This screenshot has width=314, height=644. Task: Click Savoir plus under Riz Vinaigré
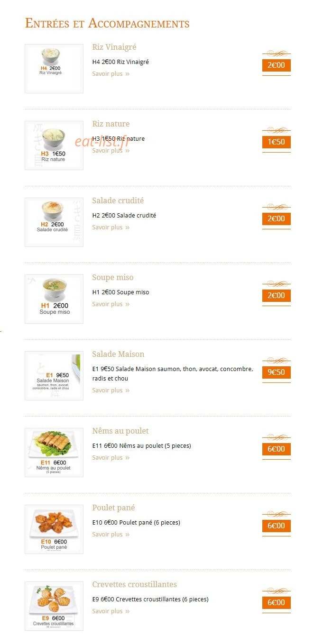point(111,74)
